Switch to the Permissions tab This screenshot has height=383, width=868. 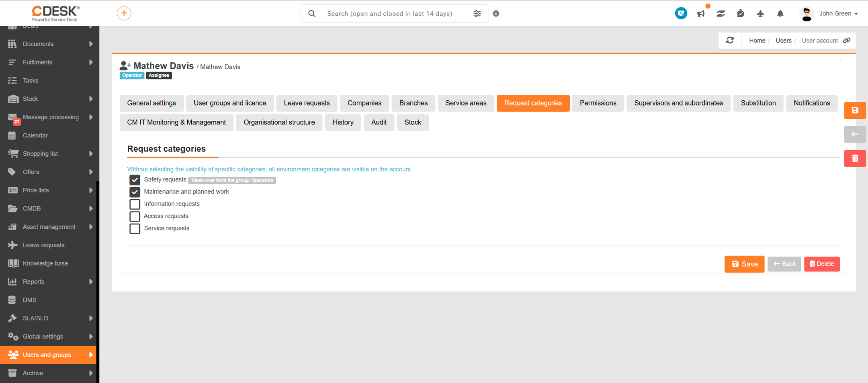click(x=598, y=103)
